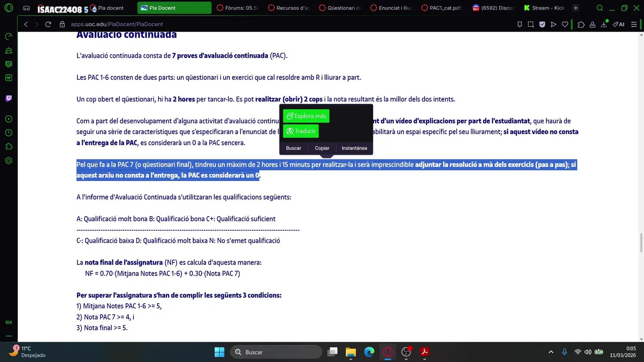Click the taskbar 'Buscar' search box

[x=276, y=352]
